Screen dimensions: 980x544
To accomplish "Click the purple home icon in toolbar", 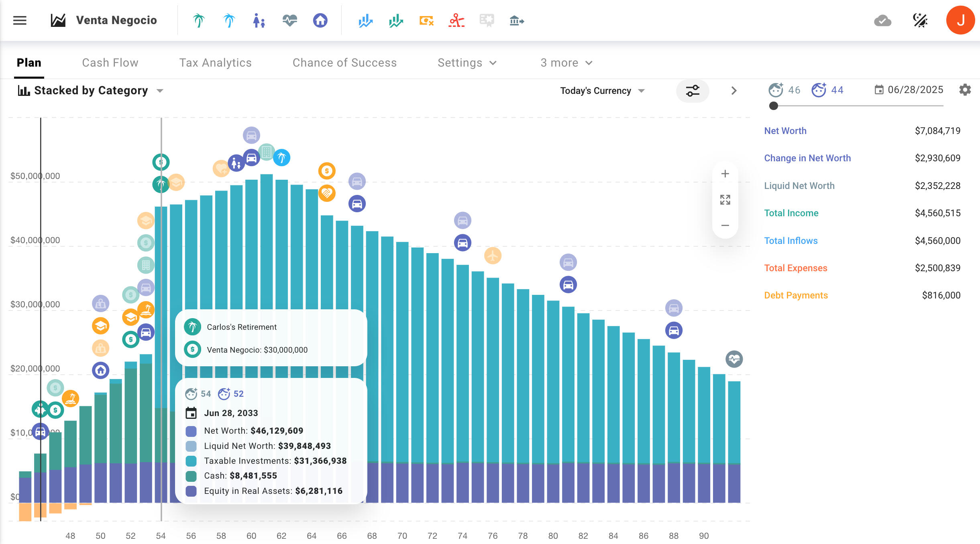I will [320, 20].
